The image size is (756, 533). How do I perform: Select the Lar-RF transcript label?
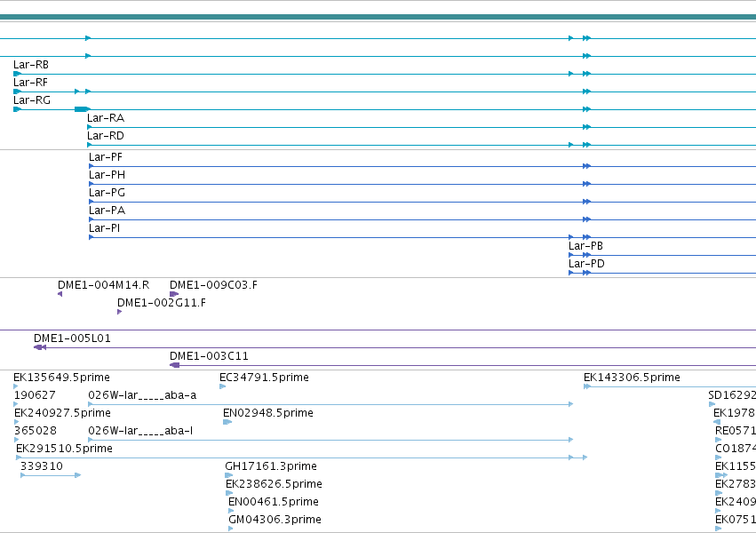[30, 83]
